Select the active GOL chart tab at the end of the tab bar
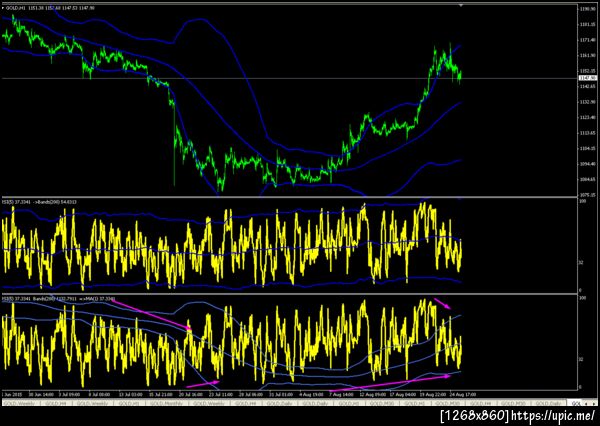The width and height of the screenshot is (600, 426). pos(575,403)
